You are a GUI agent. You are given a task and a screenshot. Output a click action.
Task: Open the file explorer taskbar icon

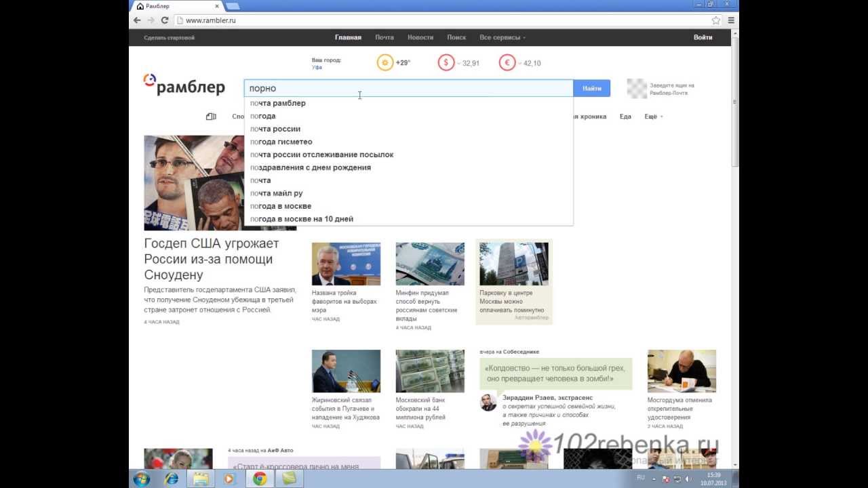click(x=201, y=479)
